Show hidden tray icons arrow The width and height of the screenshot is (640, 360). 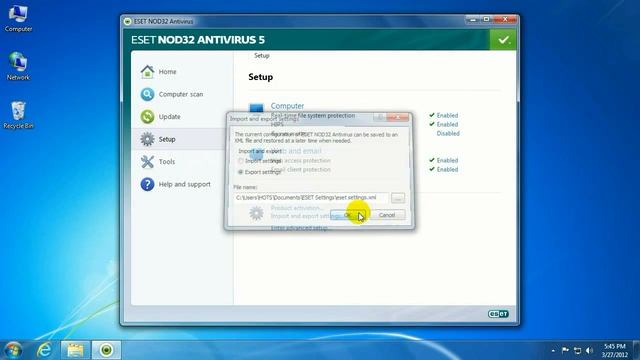pyautogui.click(x=553, y=350)
